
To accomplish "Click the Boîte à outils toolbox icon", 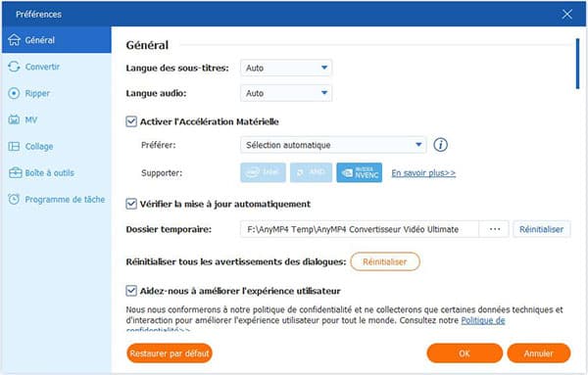I will click(15, 172).
